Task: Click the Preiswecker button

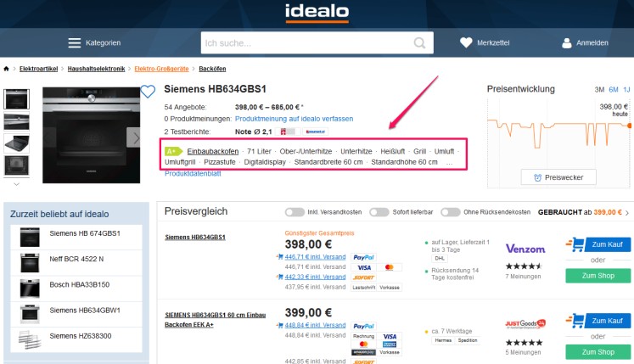Action: (558, 177)
